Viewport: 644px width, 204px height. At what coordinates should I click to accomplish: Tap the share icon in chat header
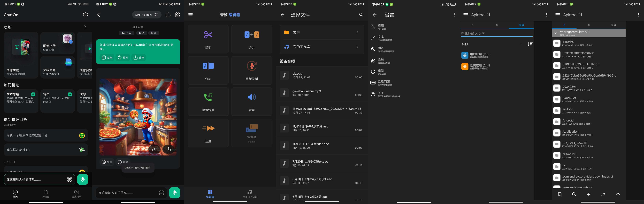pyautogui.click(x=168, y=15)
